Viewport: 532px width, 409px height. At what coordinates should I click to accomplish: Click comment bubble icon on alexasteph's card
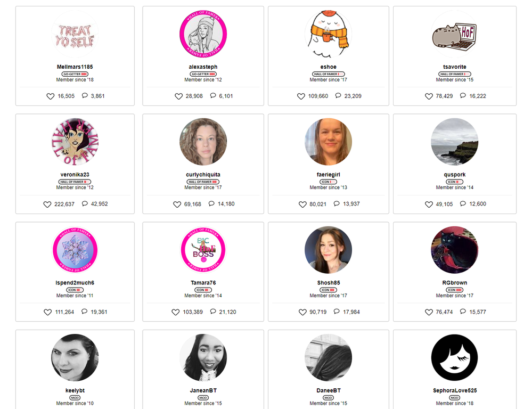[x=213, y=96]
